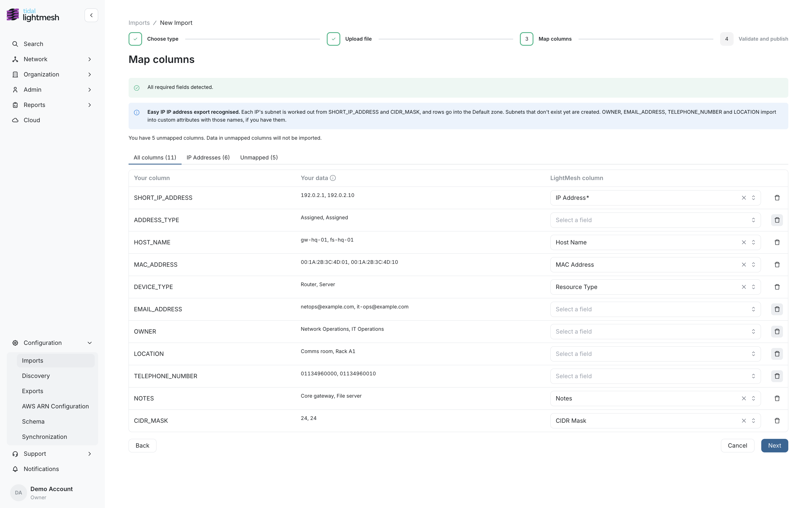Remove TELEPHONE_NUMBER row via trash icon
Viewport: 812px width, 508px height.
point(777,376)
